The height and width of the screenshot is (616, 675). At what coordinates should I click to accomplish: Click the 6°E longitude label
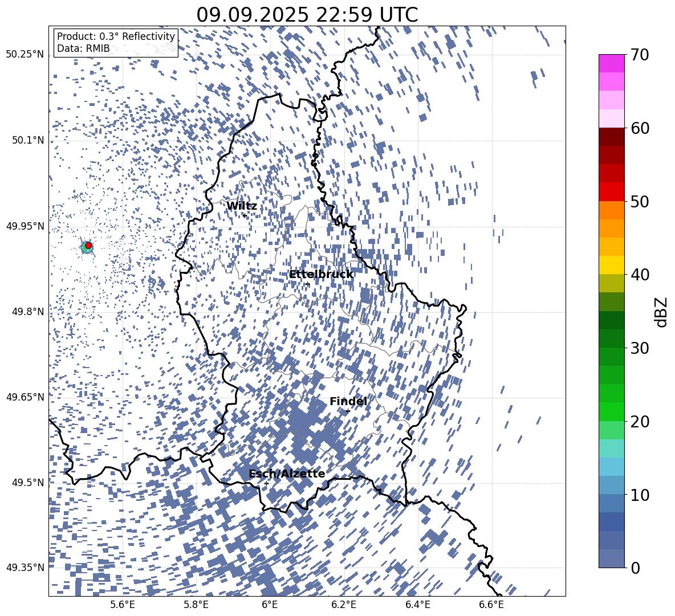click(270, 605)
